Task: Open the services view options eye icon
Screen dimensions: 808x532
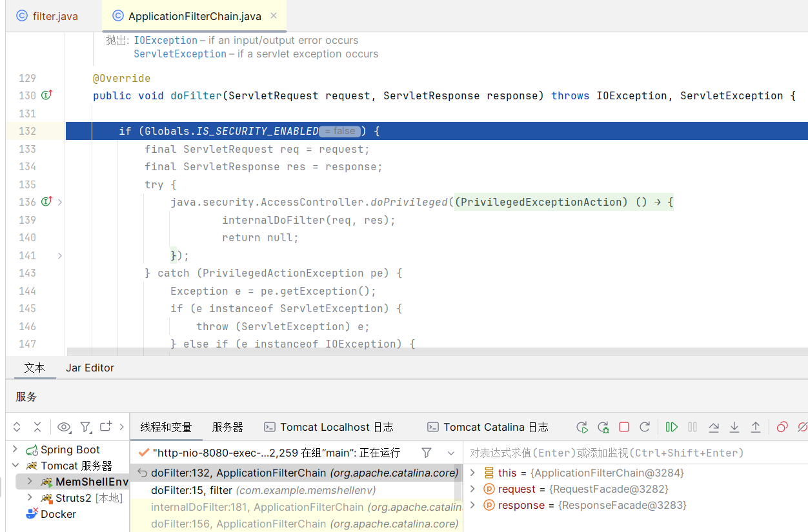Action: tap(64, 427)
